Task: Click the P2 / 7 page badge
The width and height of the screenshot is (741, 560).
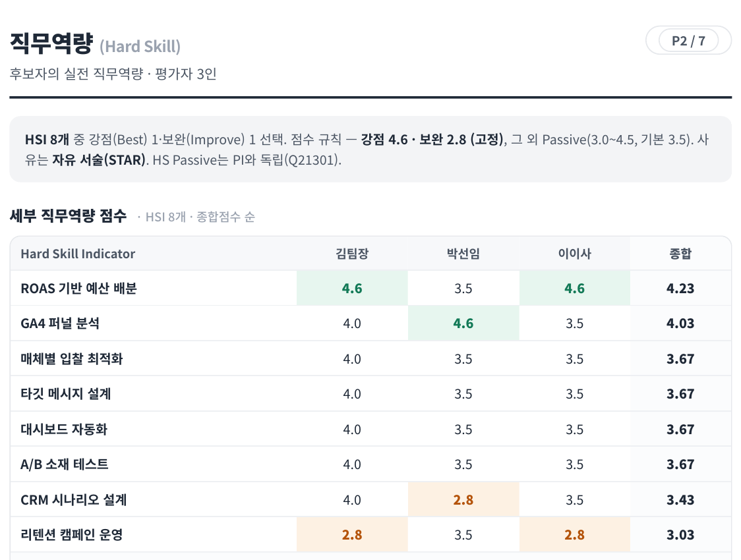Action: (688, 41)
